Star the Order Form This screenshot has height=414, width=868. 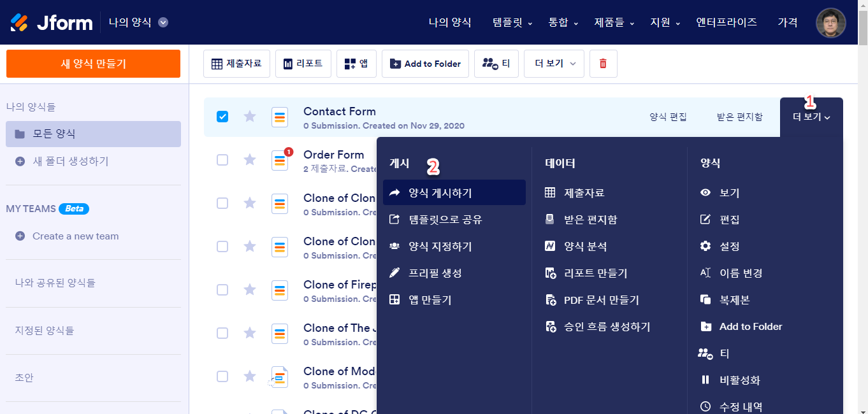point(250,159)
